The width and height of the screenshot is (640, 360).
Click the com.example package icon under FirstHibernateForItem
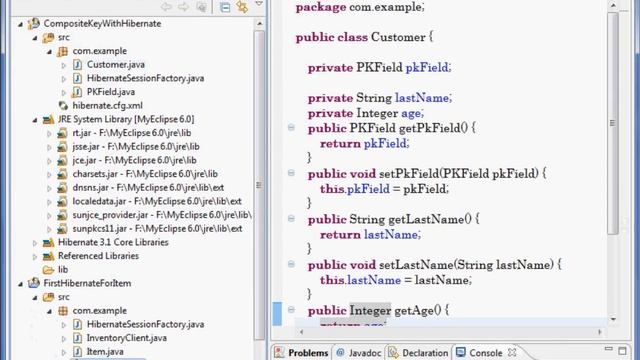(x=63, y=311)
